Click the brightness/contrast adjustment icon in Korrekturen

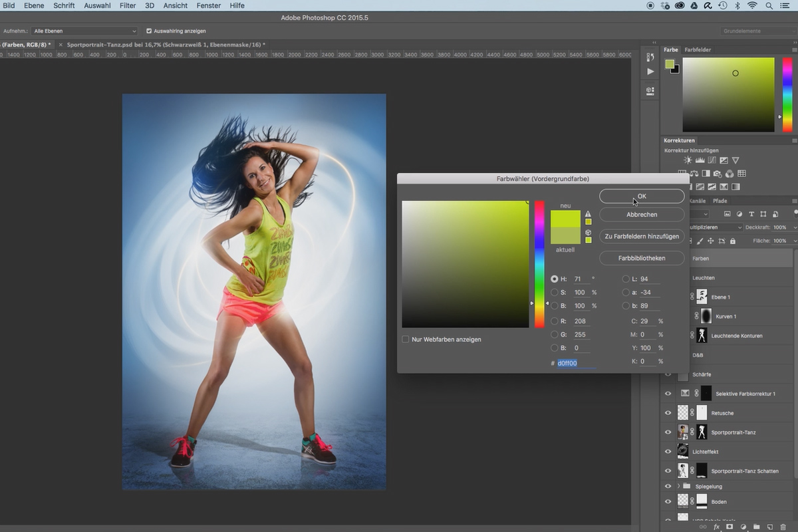[688, 160]
